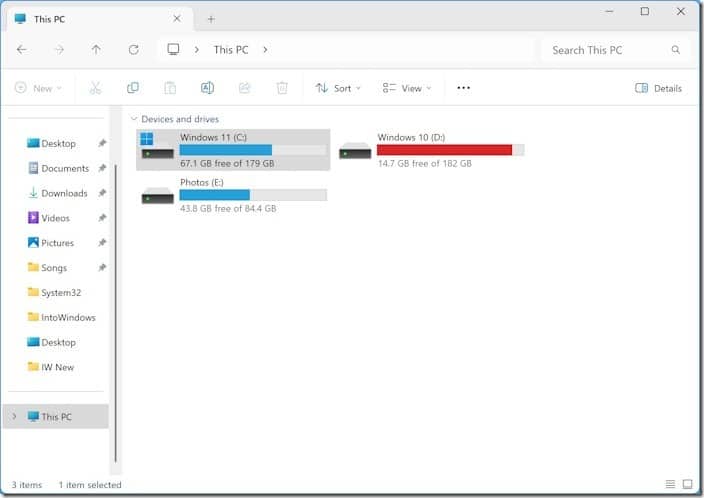The height and width of the screenshot is (498, 704).
Task: Click '3 items' in status bar
Action: point(26,485)
